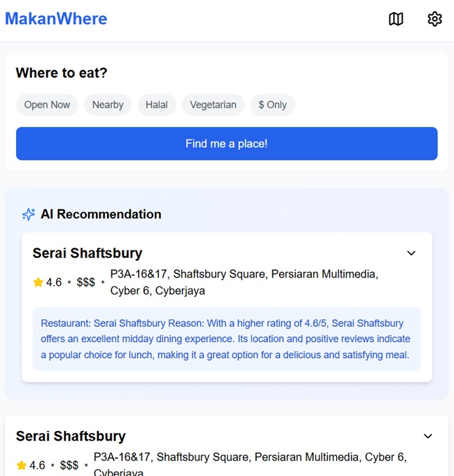
Task: Expand the AI recommended Serai Shaftsbury card chevron
Action: tap(411, 253)
